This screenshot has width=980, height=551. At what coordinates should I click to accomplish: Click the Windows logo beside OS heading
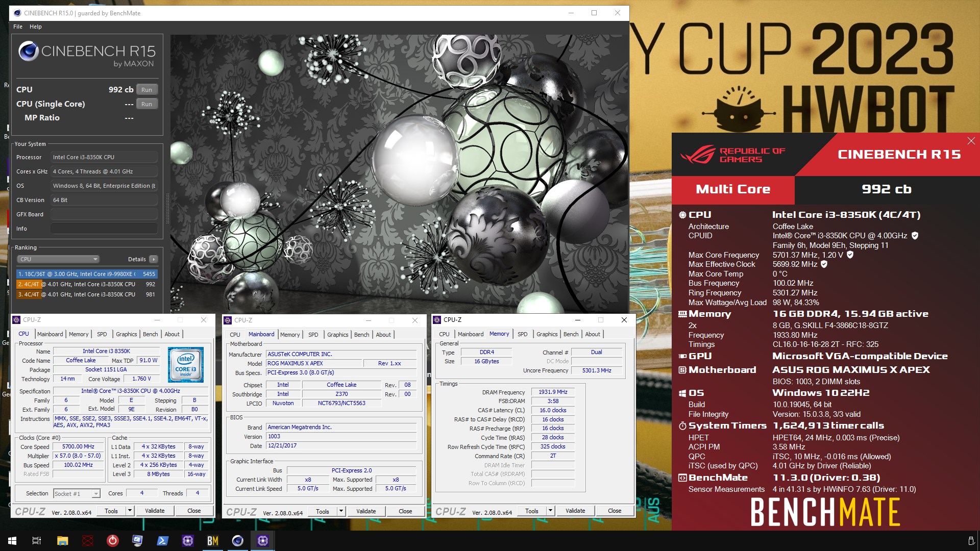coord(682,393)
